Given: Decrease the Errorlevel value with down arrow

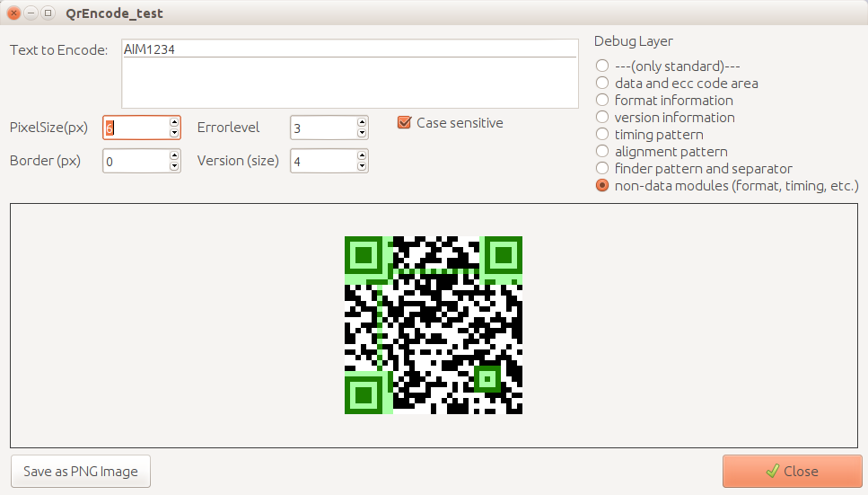Looking at the screenshot, I should 362,133.
